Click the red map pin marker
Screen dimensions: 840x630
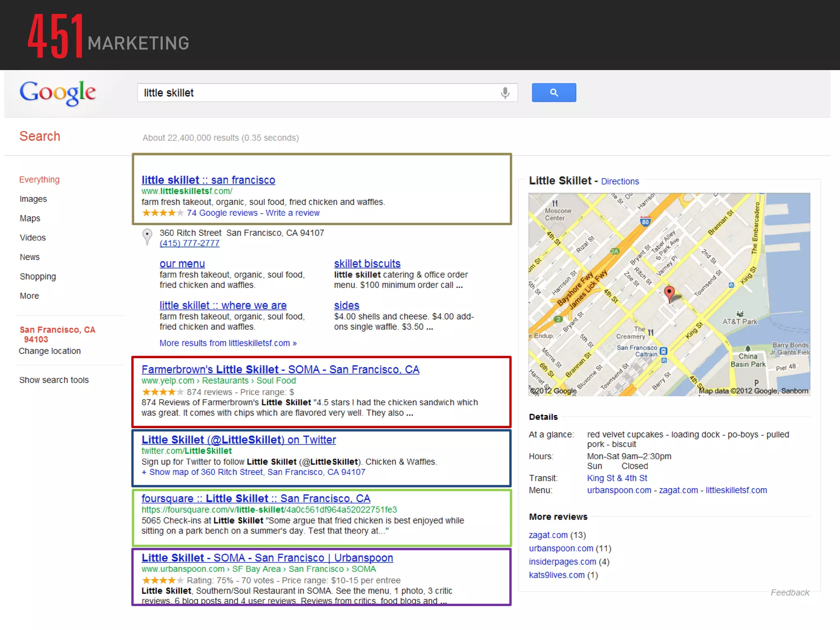[669, 293]
